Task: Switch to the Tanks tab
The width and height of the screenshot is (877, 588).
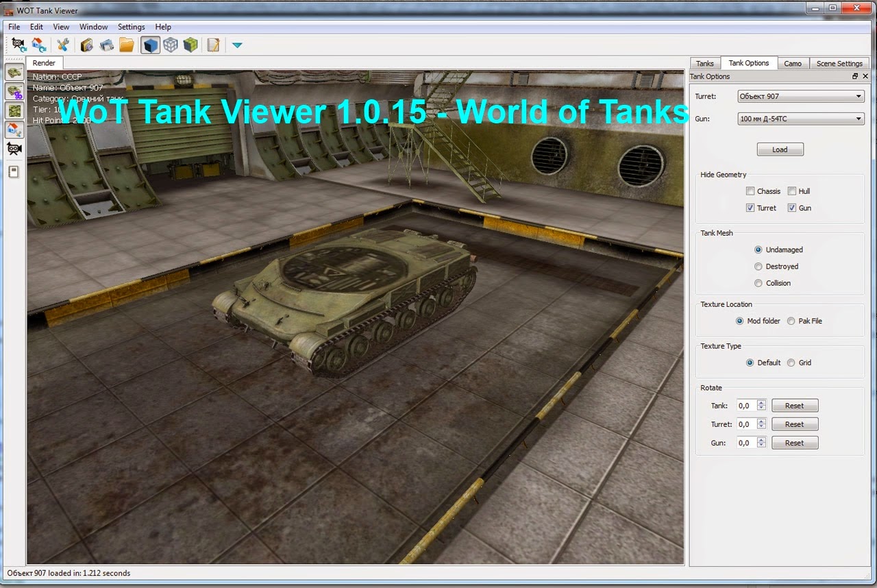Action: click(705, 63)
